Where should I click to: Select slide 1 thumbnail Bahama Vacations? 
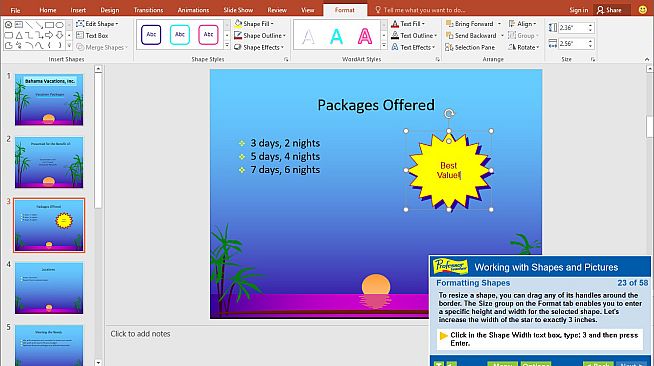pyautogui.click(x=49, y=100)
